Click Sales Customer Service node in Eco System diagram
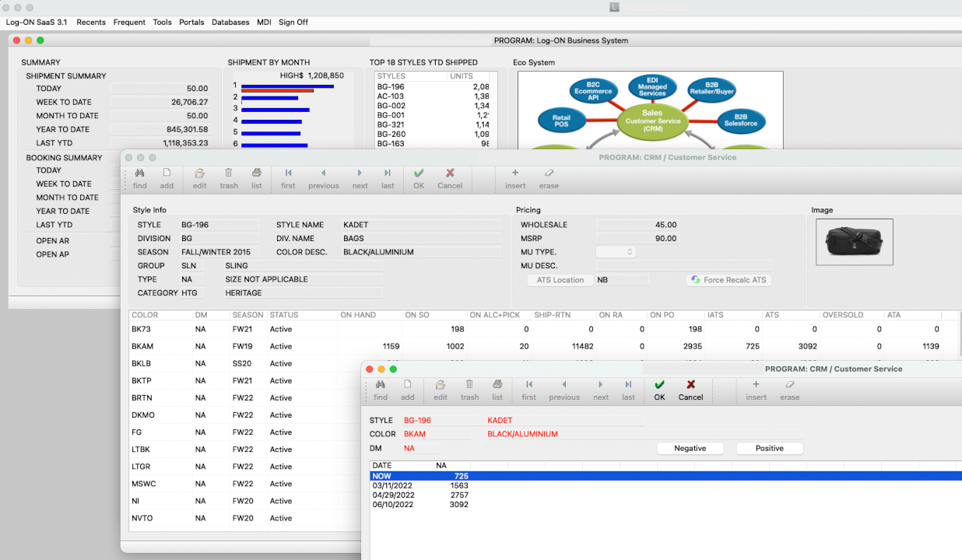 (652, 121)
